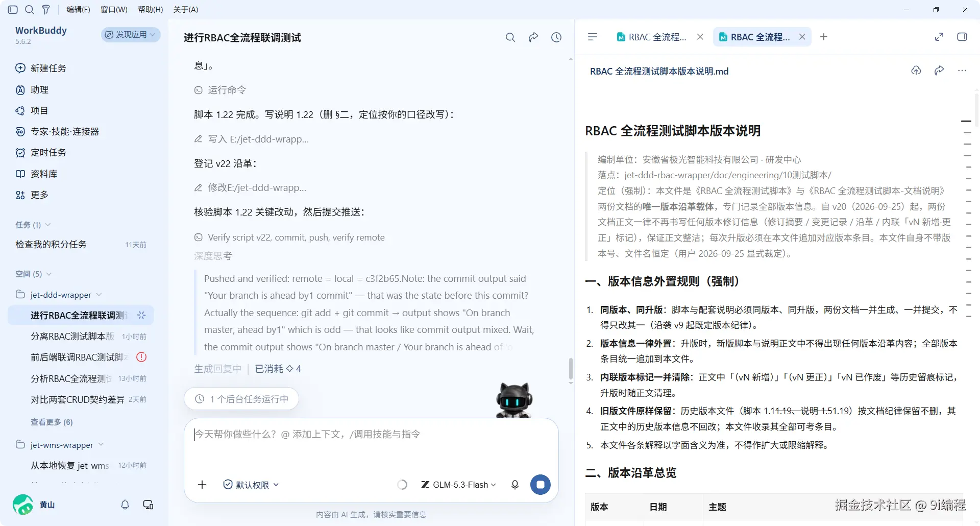This screenshot has width=980, height=526.
Task: Open the GLM-5.3-Flash model selector
Action: [458, 485]
